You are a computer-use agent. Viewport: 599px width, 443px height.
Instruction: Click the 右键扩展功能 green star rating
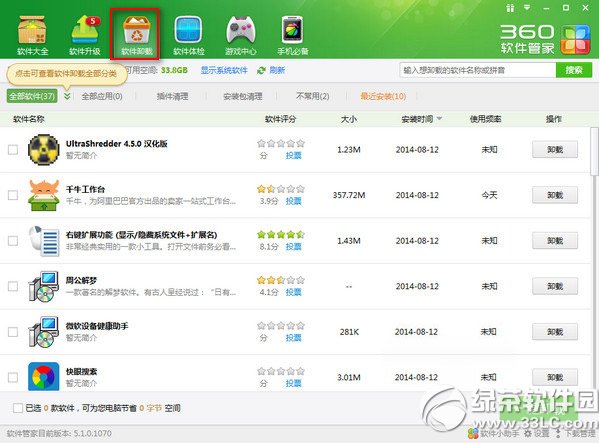(x=281, y=234)
